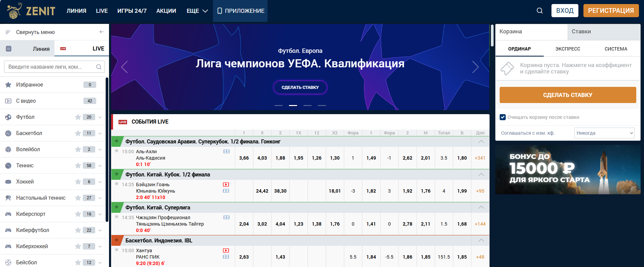644x267 pixels.
Task: Click the phone icon beside ПРИЛОЖЕНИЕ
Action: pyautogui.click(x=220, y=11)
